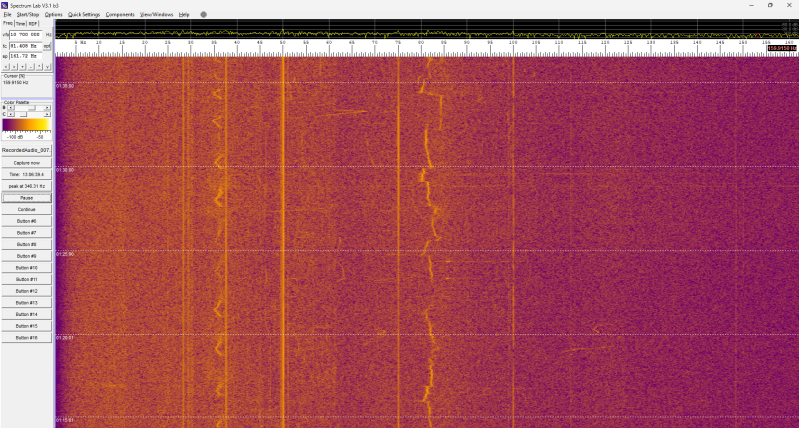Click the color palette gradient bar
The image size is (799, 428).
26,124
